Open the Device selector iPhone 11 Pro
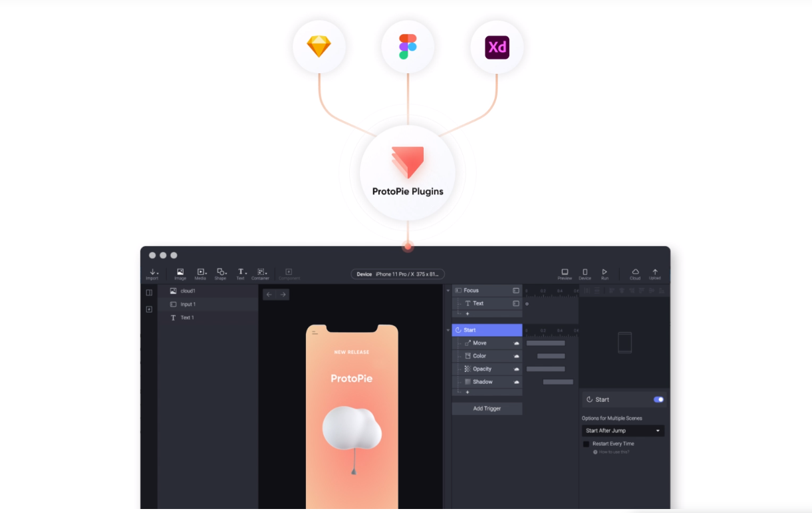 pos(398,274)
